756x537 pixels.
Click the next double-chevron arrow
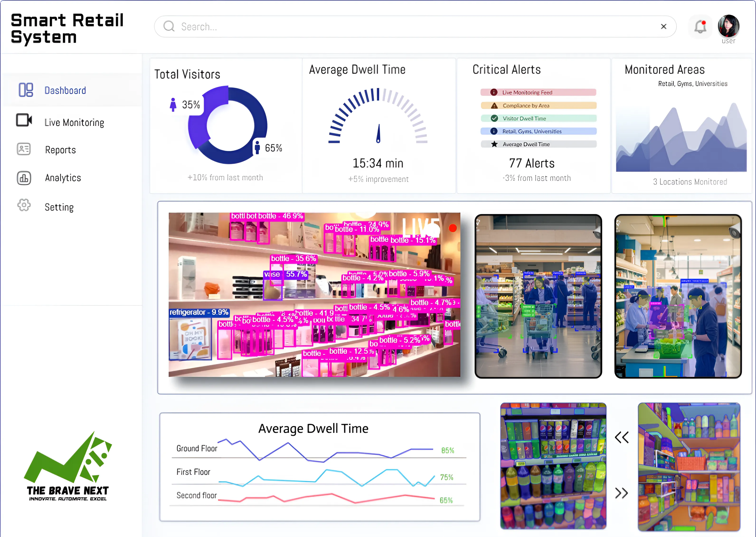point(621,493)
